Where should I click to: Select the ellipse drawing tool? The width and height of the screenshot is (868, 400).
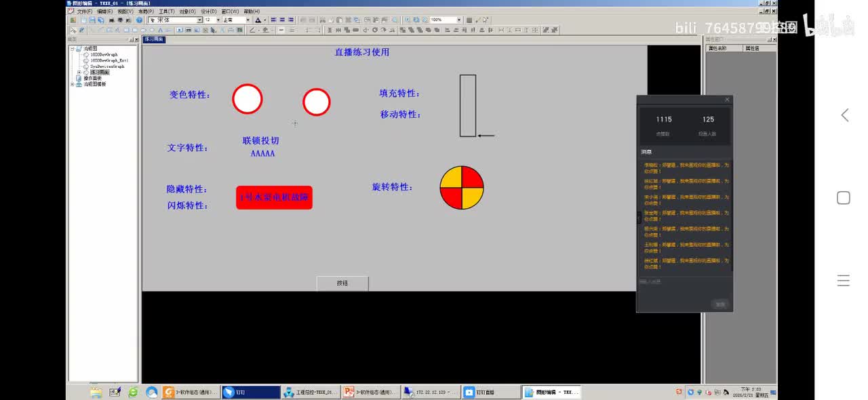[143, 30]
